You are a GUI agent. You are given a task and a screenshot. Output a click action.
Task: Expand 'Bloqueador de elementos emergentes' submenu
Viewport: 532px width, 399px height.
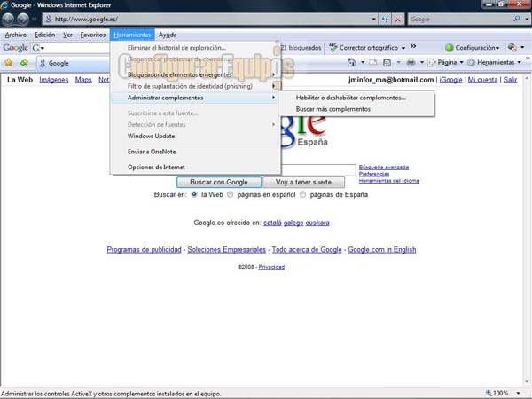(x=195, y=74)
